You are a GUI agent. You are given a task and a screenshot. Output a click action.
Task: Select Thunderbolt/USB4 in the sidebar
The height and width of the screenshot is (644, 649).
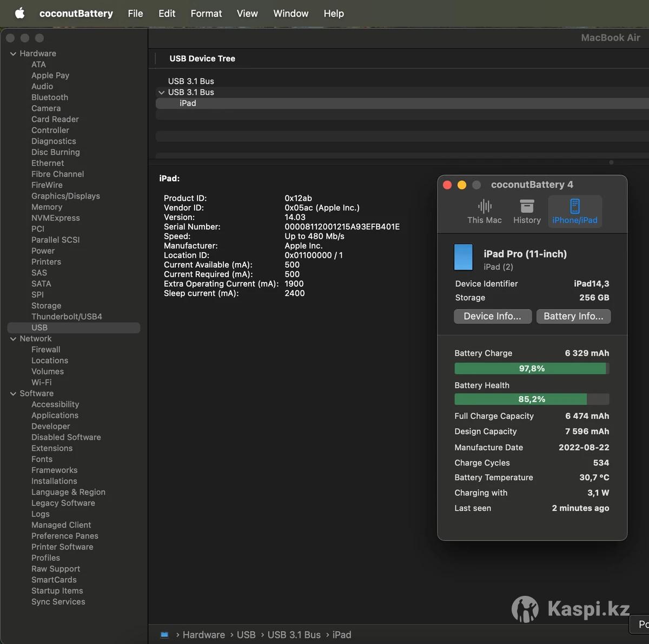67,317
